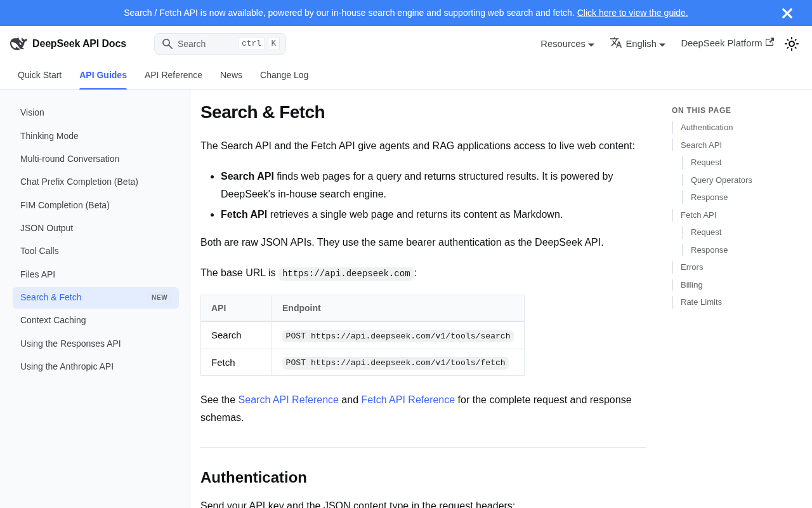This screenshot has width=812, height=508.
Task: Open Files API in the sidebar
Action: [96, 274]
